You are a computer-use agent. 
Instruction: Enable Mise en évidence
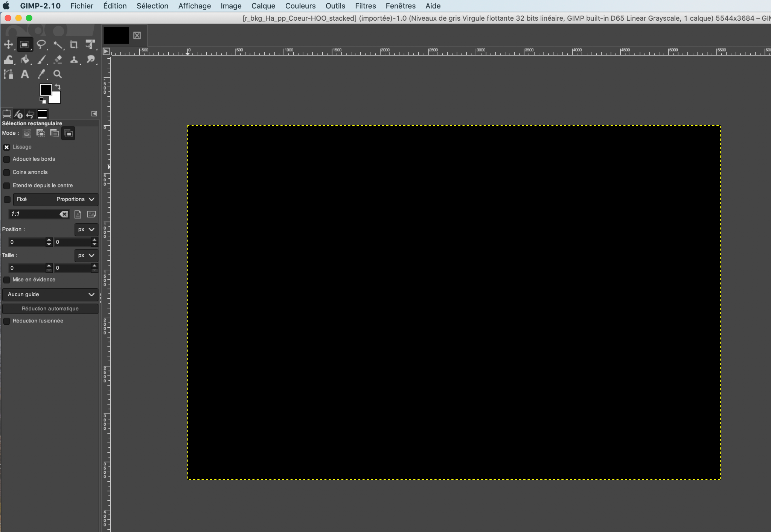(x=6, y=280)
